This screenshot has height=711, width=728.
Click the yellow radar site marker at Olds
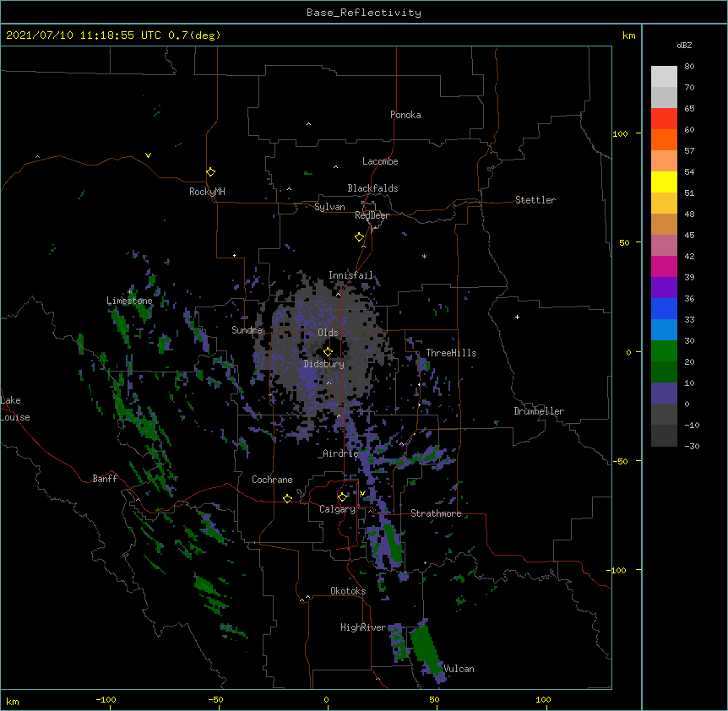coord(328,352)
